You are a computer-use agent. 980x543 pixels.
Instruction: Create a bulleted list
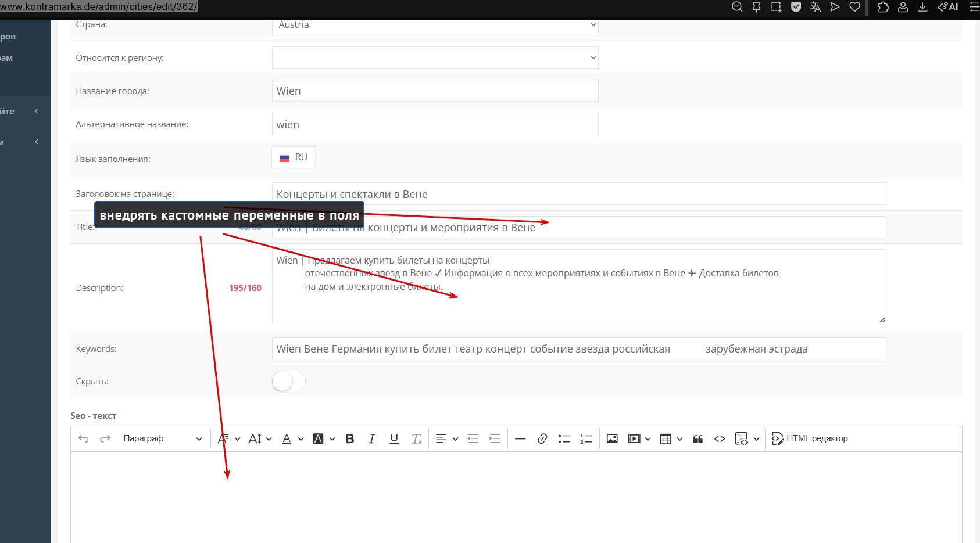(x=564, y=439)
